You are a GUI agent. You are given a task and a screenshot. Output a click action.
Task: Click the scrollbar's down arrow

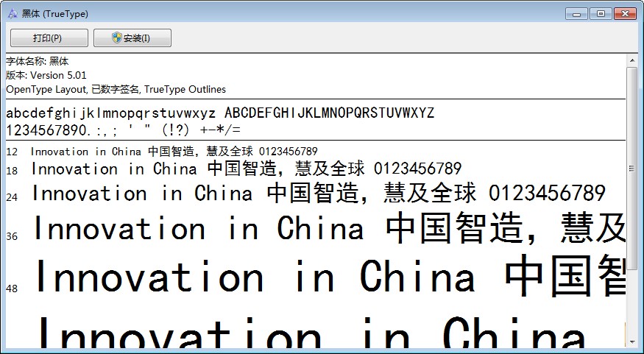tap(631, 341)
